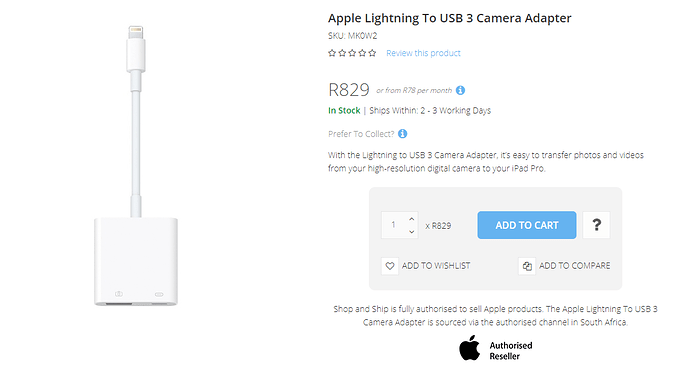Screen dimensions: 690x376
Task: Click the question mark help button
Action: pyautogui.click(x=596, y=225)
